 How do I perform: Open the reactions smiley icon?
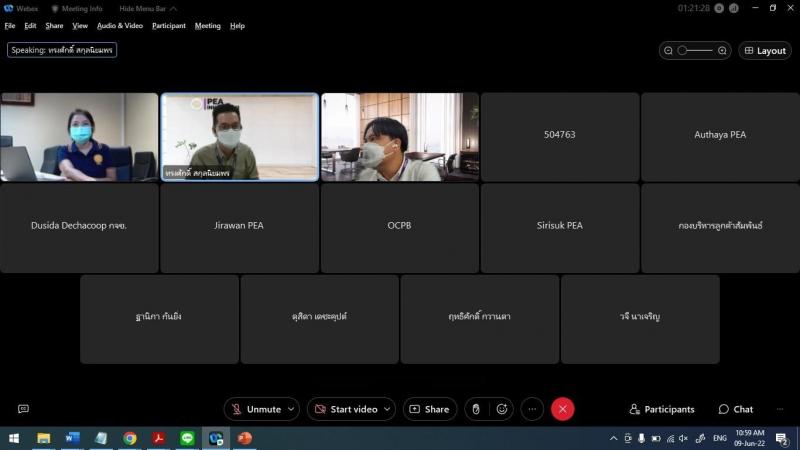(502, 409)
